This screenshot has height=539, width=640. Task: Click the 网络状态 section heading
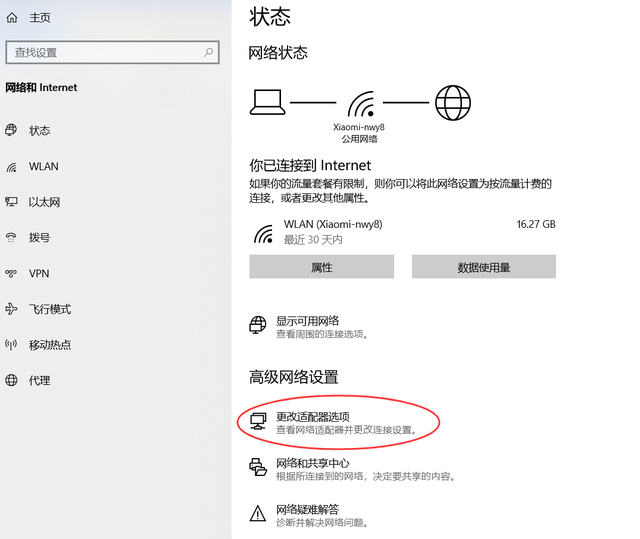pos(278,53)
